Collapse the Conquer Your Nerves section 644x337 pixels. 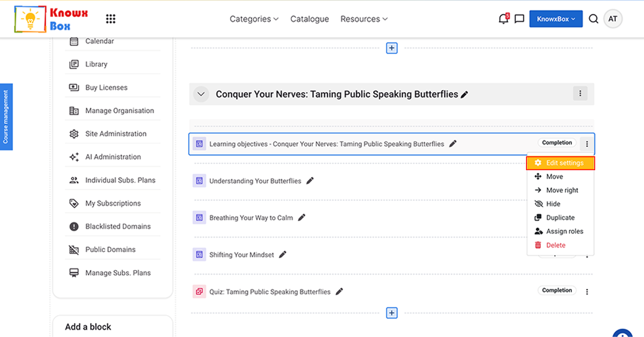[x=201, y=94]
